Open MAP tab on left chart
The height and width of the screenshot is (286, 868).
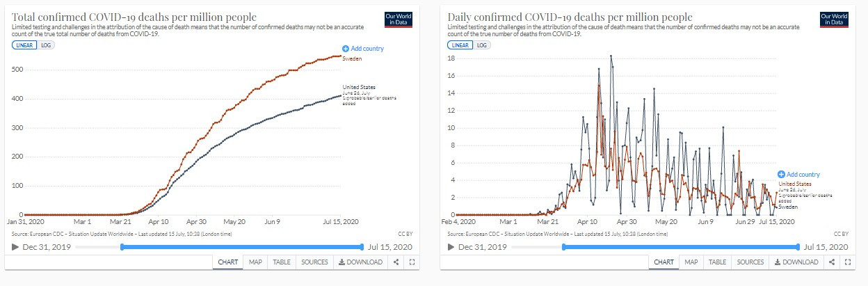tap(255, 262)
